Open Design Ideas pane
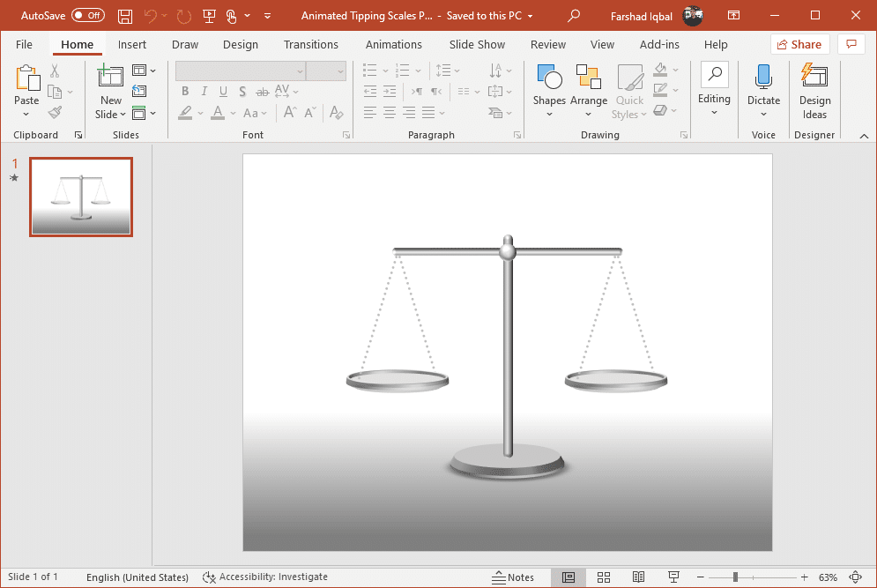 (814, 91)
